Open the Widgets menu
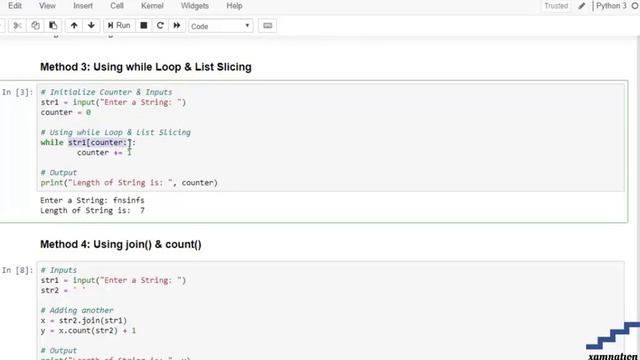The width and height of the screenshot is (640, 360). pyautogui.click(x=195, y=6)
